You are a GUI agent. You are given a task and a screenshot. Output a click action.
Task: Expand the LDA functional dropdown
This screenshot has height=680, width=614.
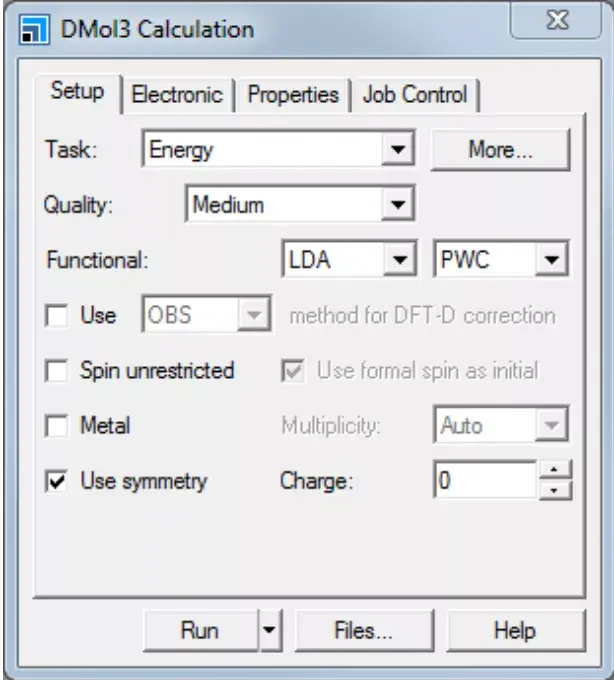(x=400, y=261)
